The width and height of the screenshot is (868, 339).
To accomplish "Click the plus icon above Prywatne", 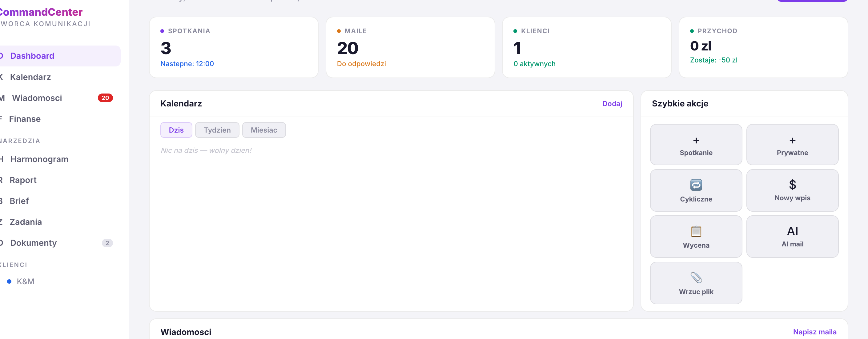I will pyautogui.click(x=793, y=140).
